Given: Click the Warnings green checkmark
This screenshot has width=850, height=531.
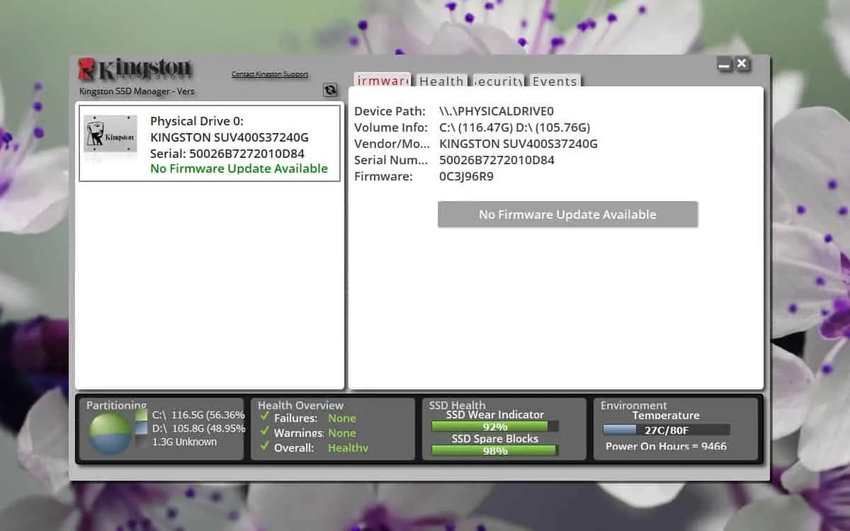Looking at the screenshot, I should coord(265,431).
